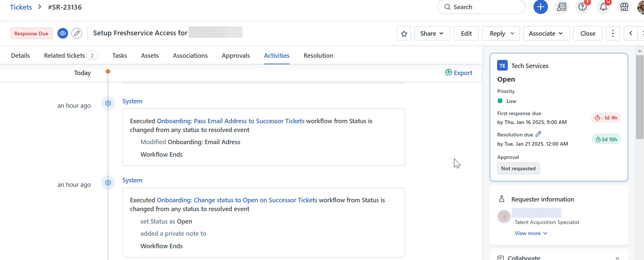Open the three-dot more actions menu
This screenshot has width=644, height=260.
(x=613, y=33)
